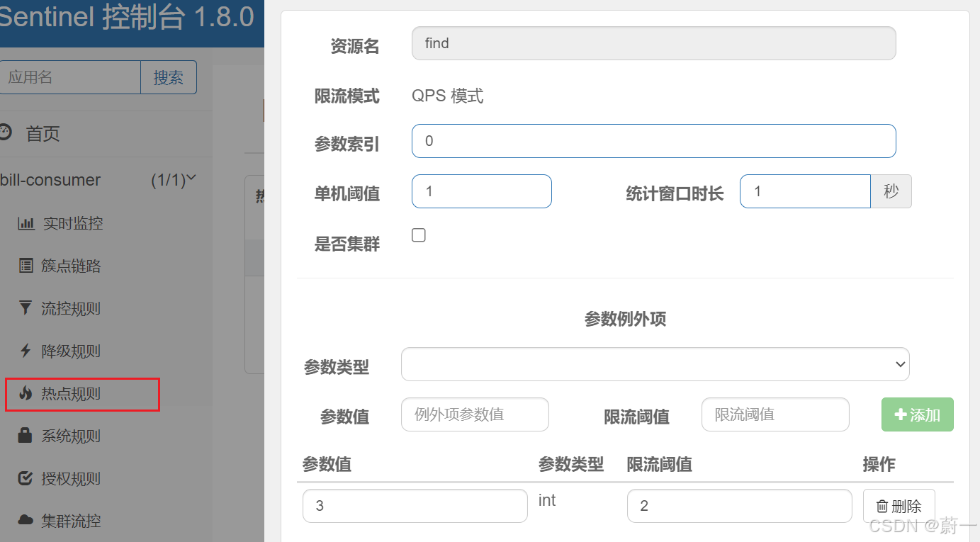Viewport: 980px width, 542px height.
Task: Click the row's 参数值 field showing 3
Action: pyautogui.click(x=415, y=506)
